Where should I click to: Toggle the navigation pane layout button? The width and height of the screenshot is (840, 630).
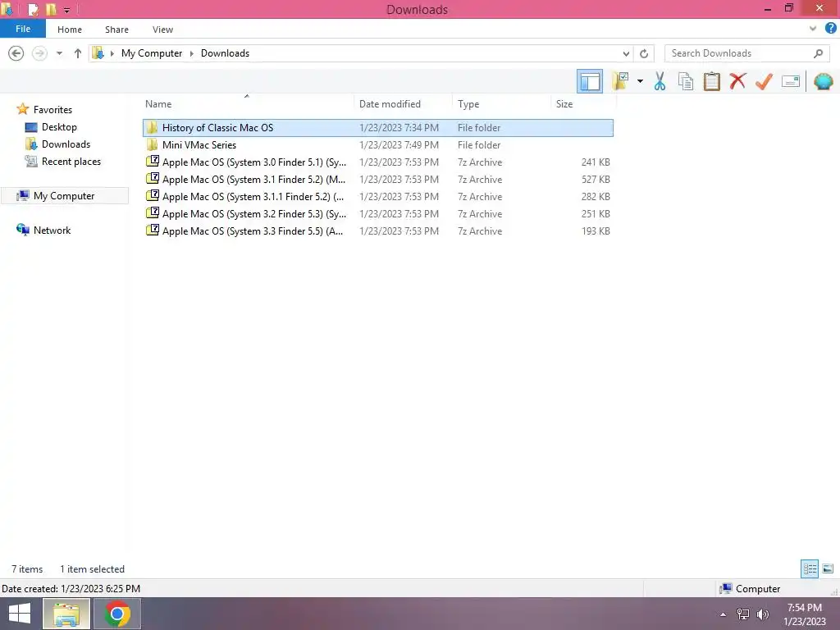tap(589, 81)
